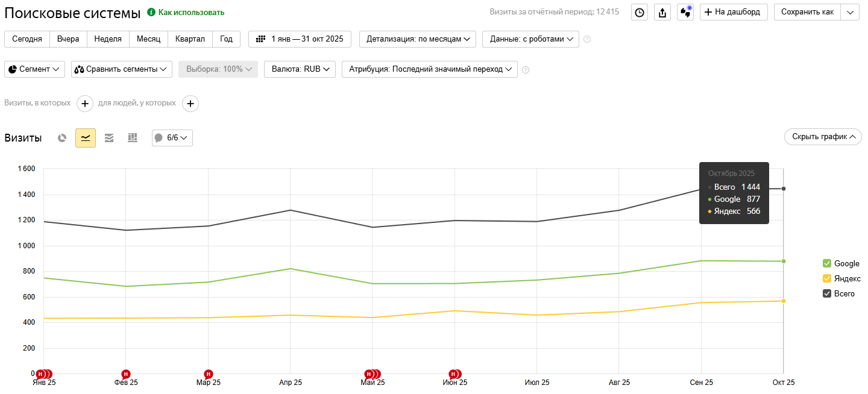Click the annotation markers at Май 25
Screen dimensions: 868x394
pyautogui.click(x=373, y=374)
